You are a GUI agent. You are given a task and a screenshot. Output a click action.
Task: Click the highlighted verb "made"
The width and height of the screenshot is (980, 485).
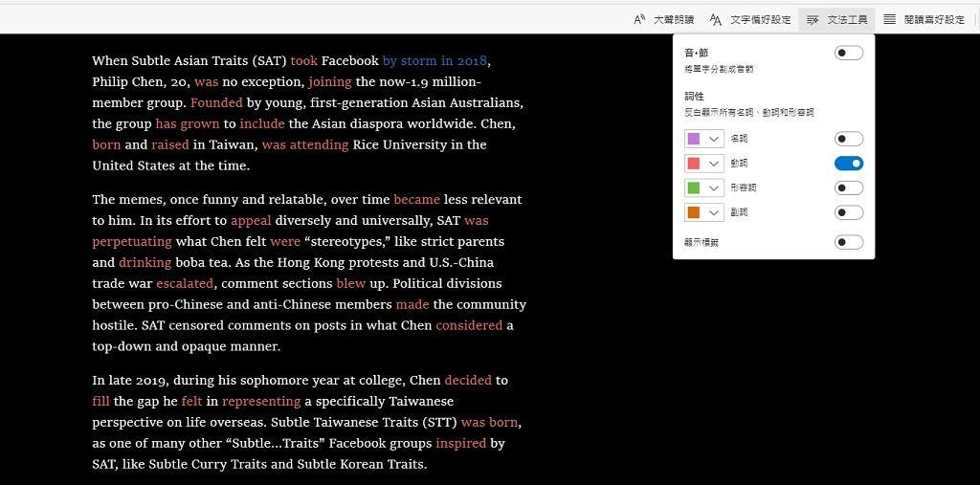412,304
